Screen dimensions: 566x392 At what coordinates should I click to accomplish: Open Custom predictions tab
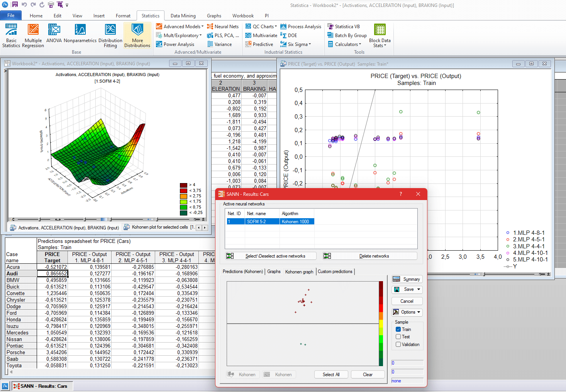click(x=335, y=272)
